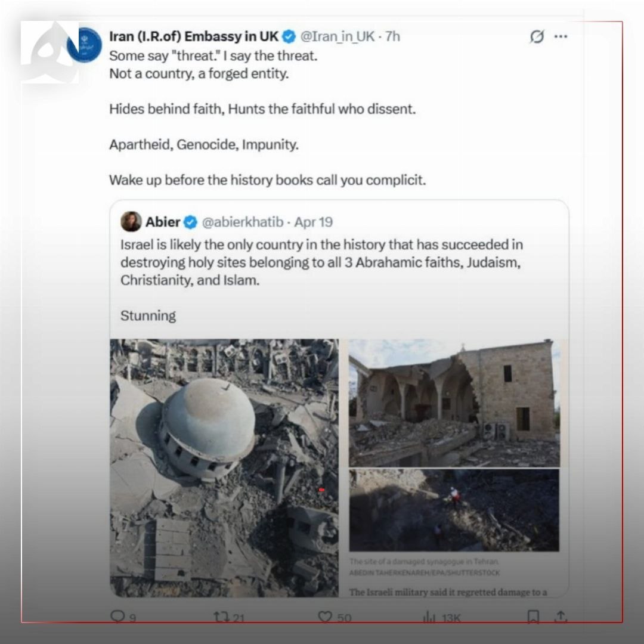The height and width of the screenshot is (644, 644).
Task: Click the share upload arrow icon
Action: (561, 616)
